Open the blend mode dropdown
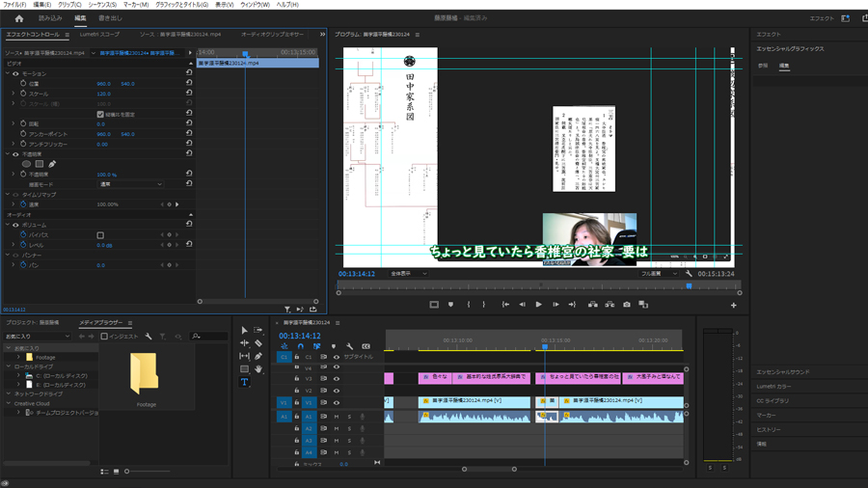Viewport: 868px width, 488px height. (130, 184)
